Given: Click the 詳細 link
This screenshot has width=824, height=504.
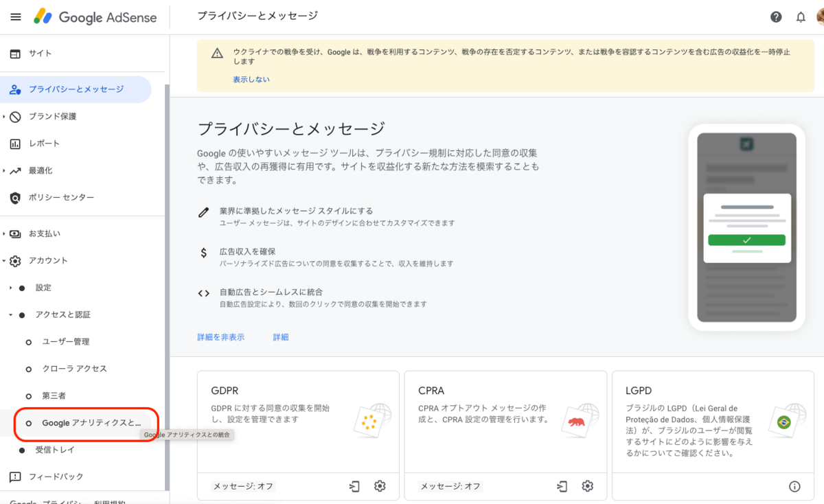Looking at the screenshot, I should pos(281,337).
